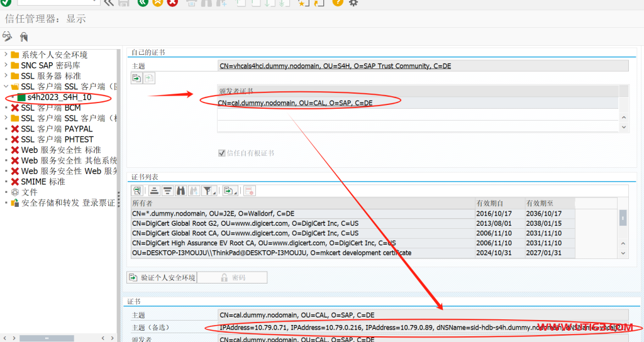Toggle the 信任自有根证书 checkbox
This screenshot has height=342, width=644.
click(221, 153)
